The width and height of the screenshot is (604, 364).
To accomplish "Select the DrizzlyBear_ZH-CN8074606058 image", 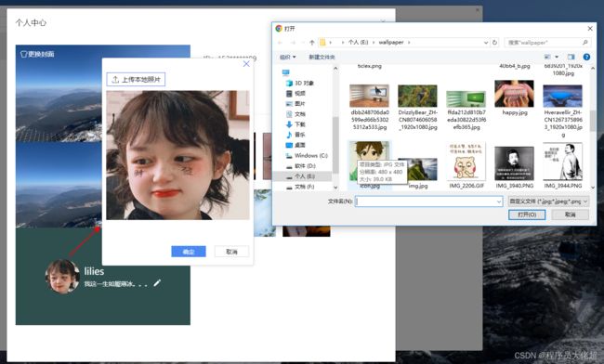I will (x=417, y=96).
